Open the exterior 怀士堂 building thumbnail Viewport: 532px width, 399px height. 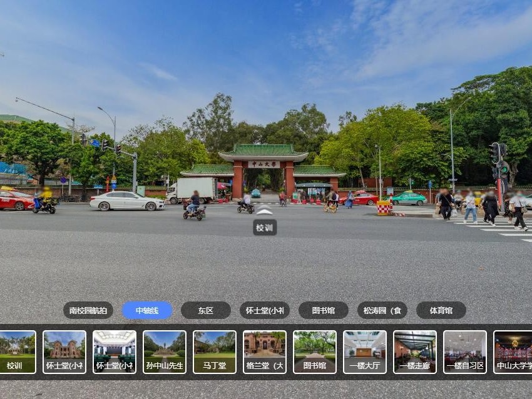coord(64,352)
